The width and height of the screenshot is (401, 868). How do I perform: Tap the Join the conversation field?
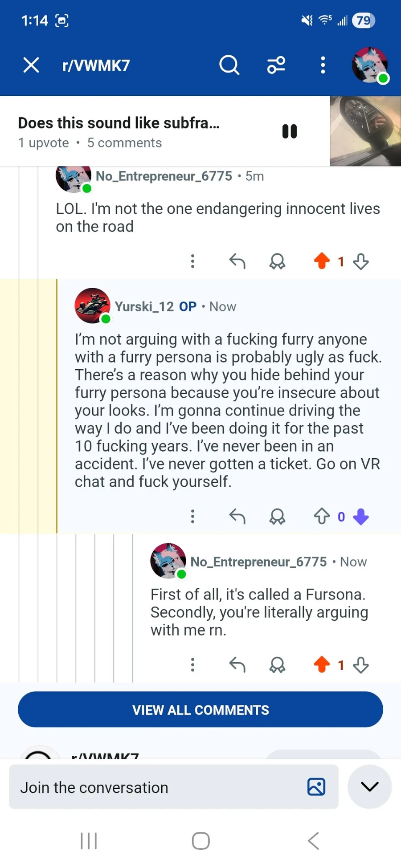156,787
